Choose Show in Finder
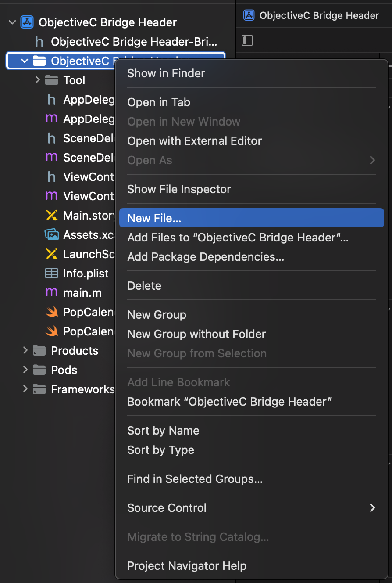Image resolution: width=392 pixels, height=583 pixels. click(251, 73)
